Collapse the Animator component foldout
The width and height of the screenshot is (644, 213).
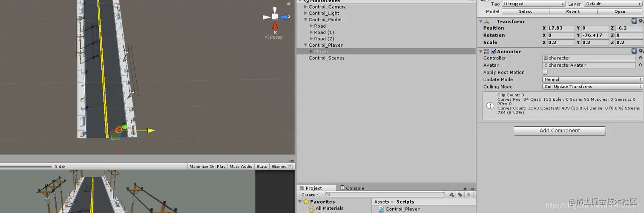480,51
